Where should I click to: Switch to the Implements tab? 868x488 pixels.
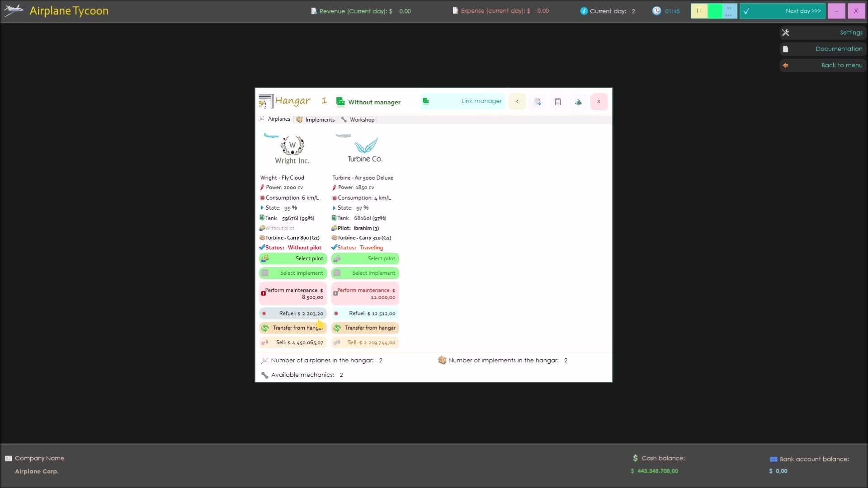click(x=316, y=120)
